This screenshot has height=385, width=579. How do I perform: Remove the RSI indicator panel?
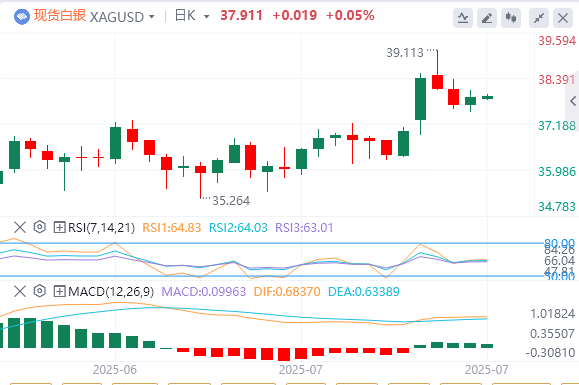pyautogui.click(x=20, y=227)
